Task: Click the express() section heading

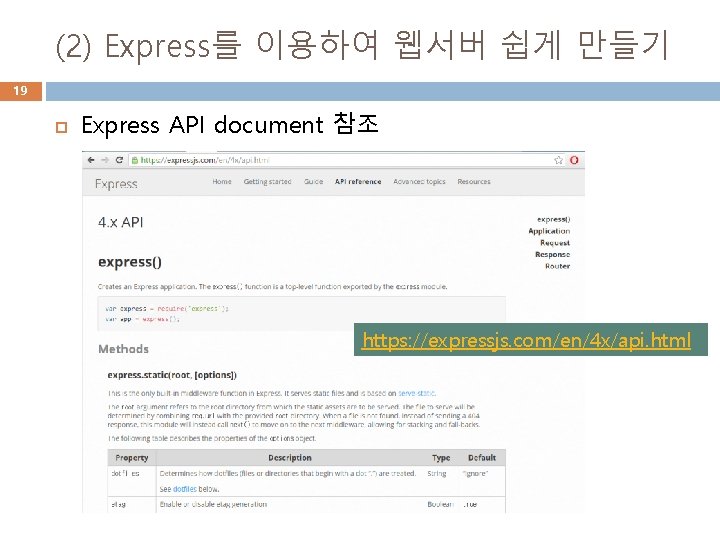Action: pos(129,262)
